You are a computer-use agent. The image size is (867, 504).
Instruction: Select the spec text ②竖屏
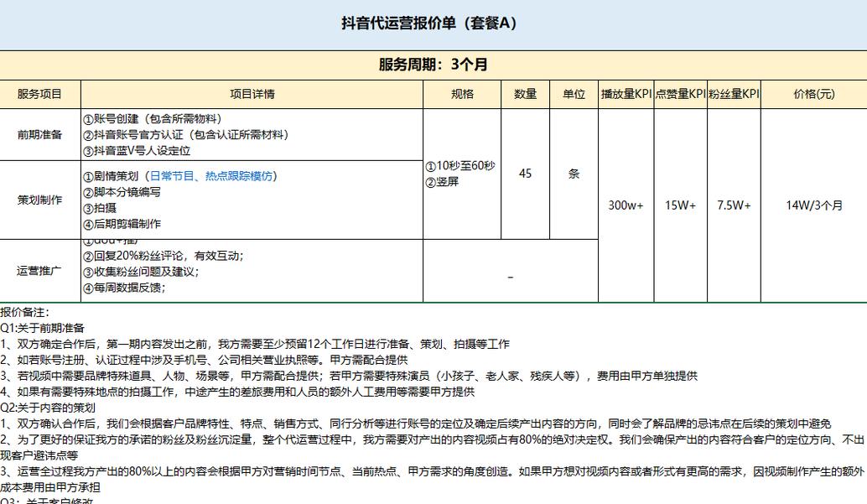click(x=442, y=181)
